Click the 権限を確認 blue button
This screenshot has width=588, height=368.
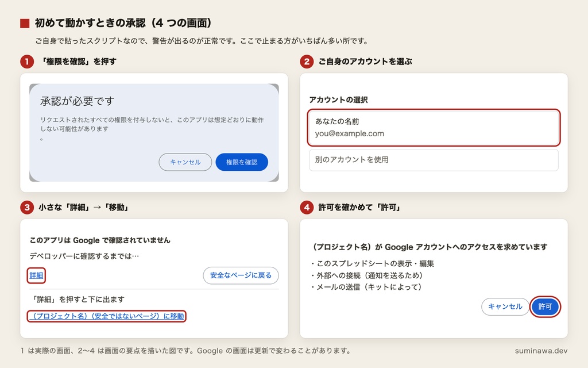(242, 162)
